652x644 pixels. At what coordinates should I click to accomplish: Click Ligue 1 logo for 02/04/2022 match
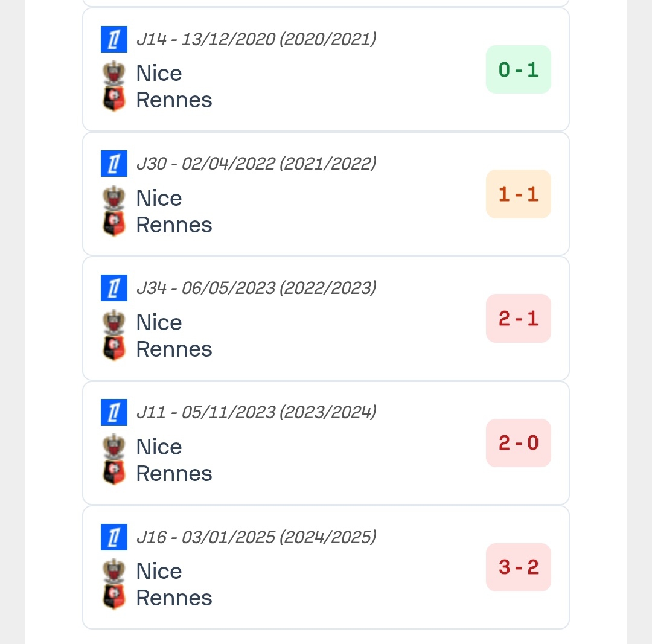point(114,164)
